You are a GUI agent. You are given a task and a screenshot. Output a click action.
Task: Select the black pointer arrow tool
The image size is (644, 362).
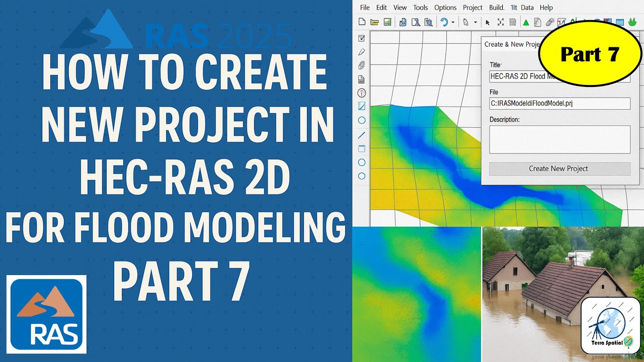click(488, 22)
